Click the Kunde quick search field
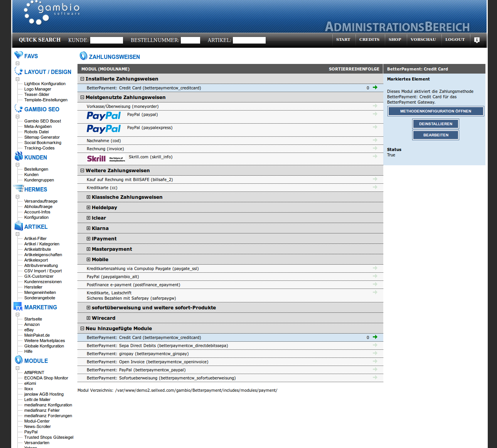Image resolution: width=497 pixels, height=448 pixels. coord(106,40)
